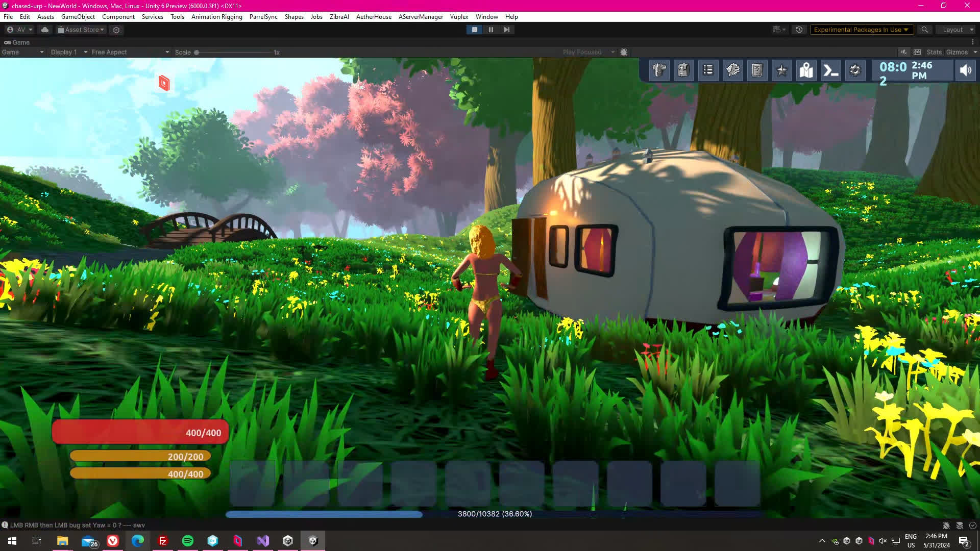The height and width of the screenshot is (551, 980).
Task: Click the star favorites icon in HUD
Action: pyautogui.click(x=781, y=70)
